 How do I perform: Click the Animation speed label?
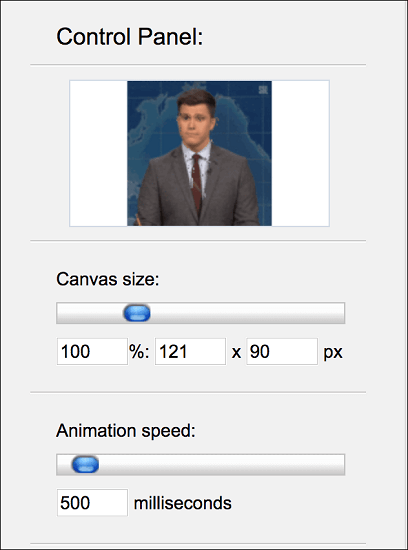pos(126,431)
